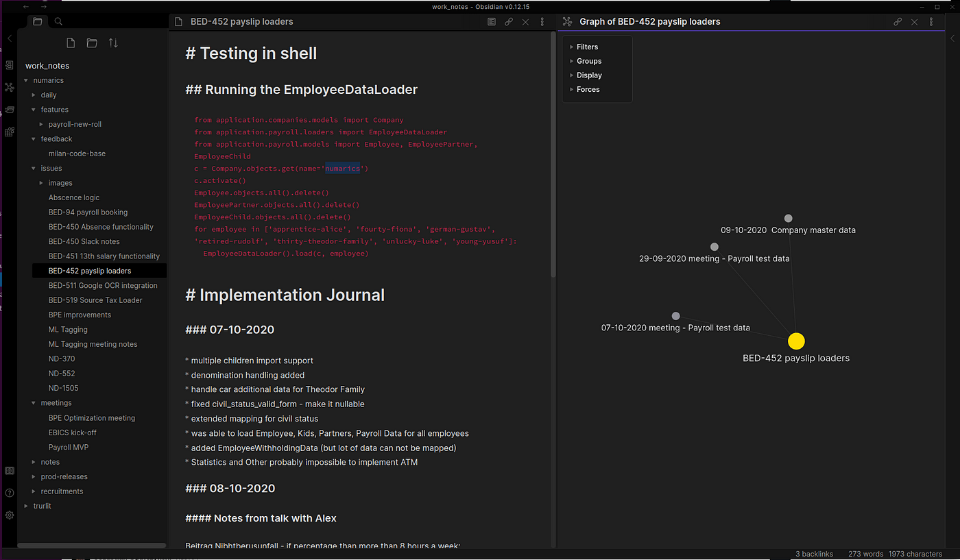
Task: Expand the daily folder
Action: [x=34, y=95]
